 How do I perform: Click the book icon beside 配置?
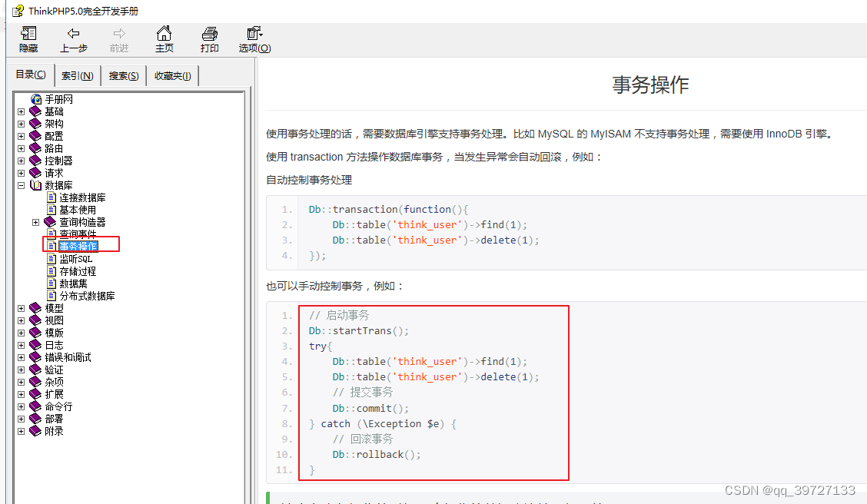[35, 136]
